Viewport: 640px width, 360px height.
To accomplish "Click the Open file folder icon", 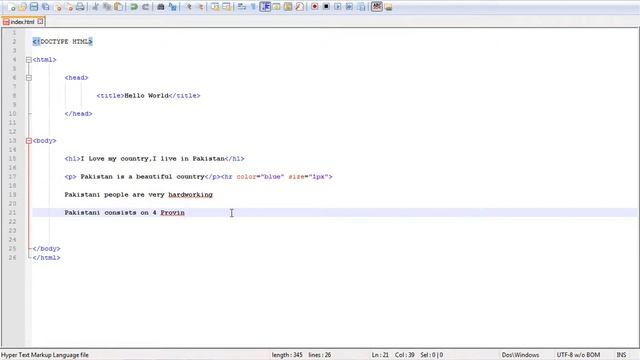I will [22, 7].
